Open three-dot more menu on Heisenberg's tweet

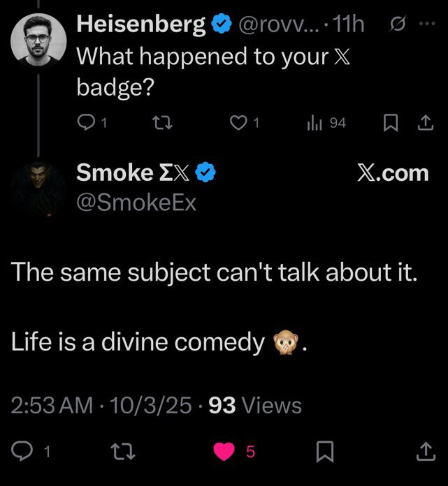pos(425,25)
